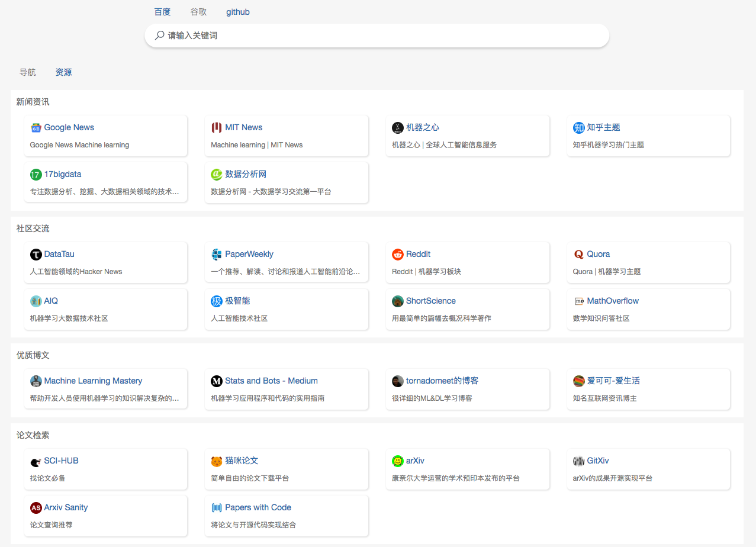Click the Machine Learning Mastery avatar icon
Image resolution: width=756 pixels, height=547 pixels.
tap(36, 381)
